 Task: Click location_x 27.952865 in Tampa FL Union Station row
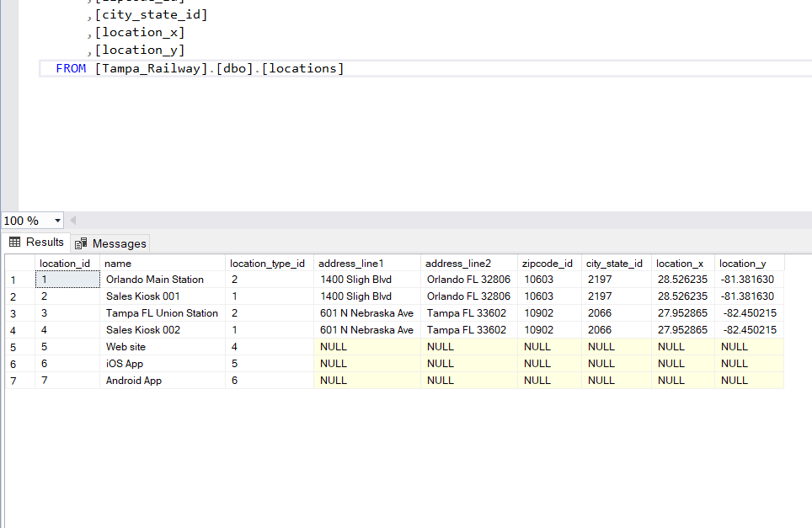tap(682, 313)
